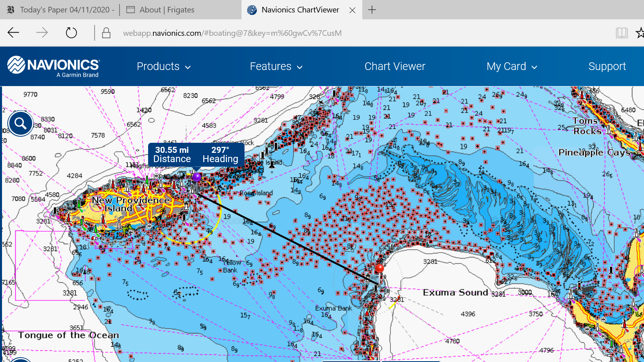The width and height of the screenshot is (644, 362).
Task: Click the Yellow Bank chart label
Action: pyautogui.click(x=232, y=266)
